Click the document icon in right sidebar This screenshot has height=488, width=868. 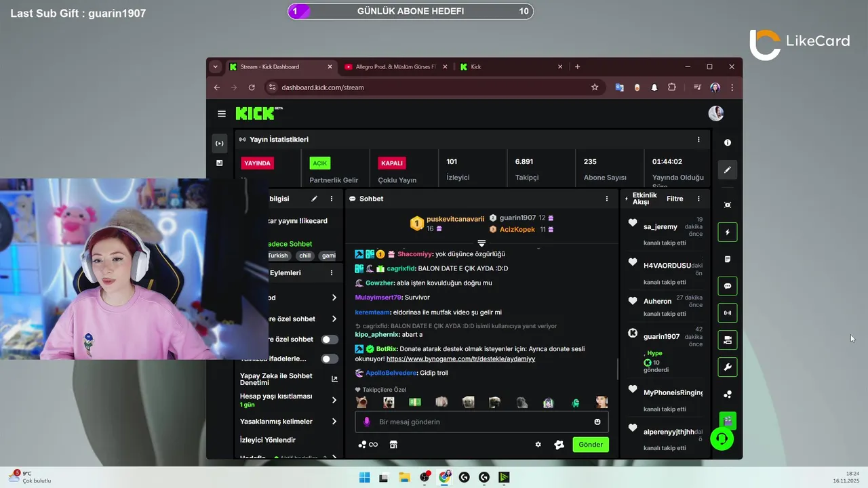pyautogui.click(x=728, y=259)
